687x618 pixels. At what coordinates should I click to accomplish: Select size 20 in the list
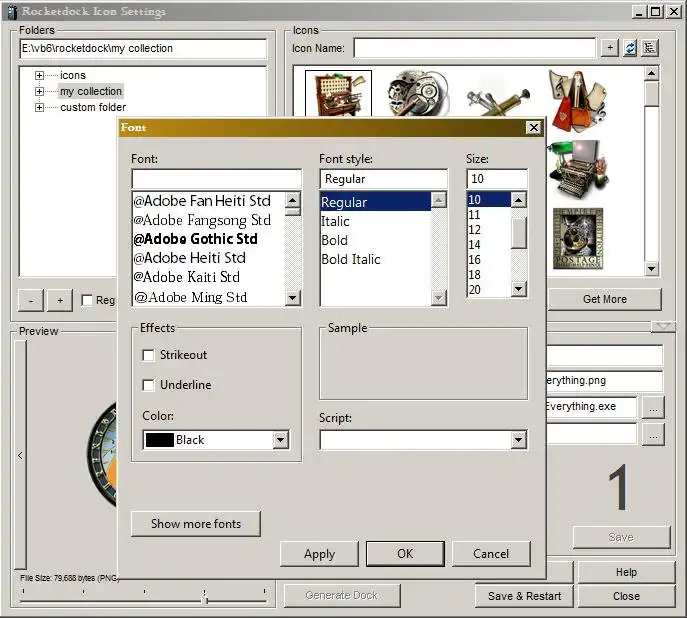475,290
